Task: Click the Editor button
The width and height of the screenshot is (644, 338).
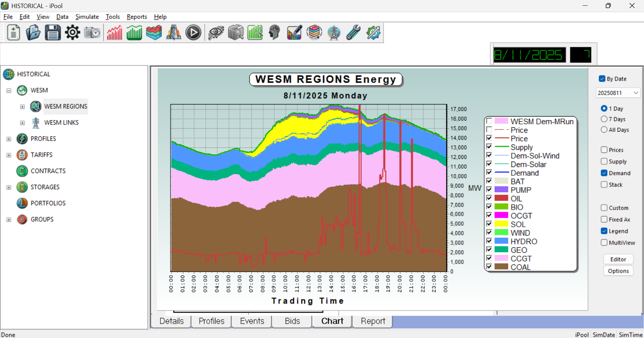Action: click(618, 259)
